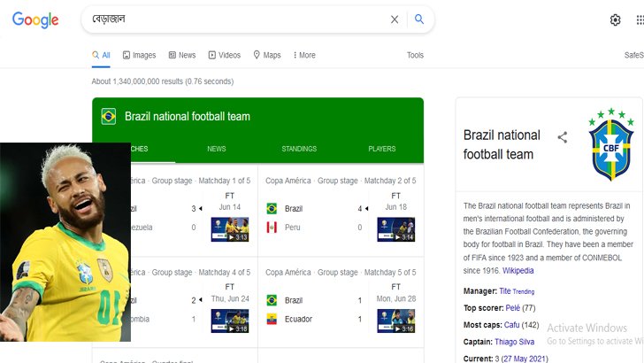This screenshot has width=644, height=363.
Task: Play Brazil vs Colombia highlight 3:18
Action: 230,321
